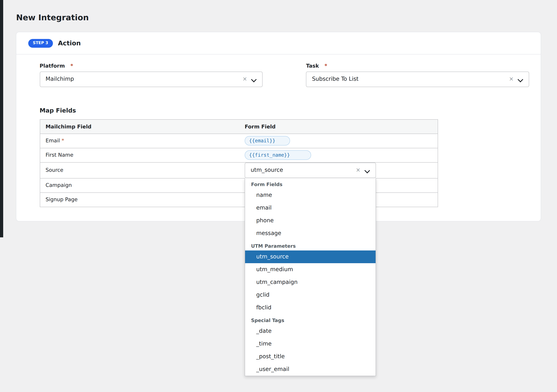Click the Campaign row label
This screenshot has width=557, height=392.
(58, 185)
